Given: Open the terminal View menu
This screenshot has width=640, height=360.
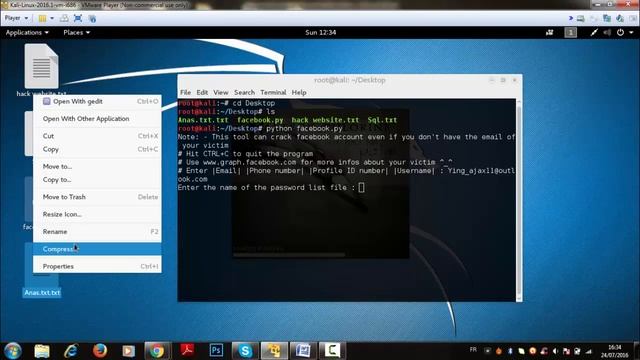Looking at the screenshot, I should tap(220, 92).
